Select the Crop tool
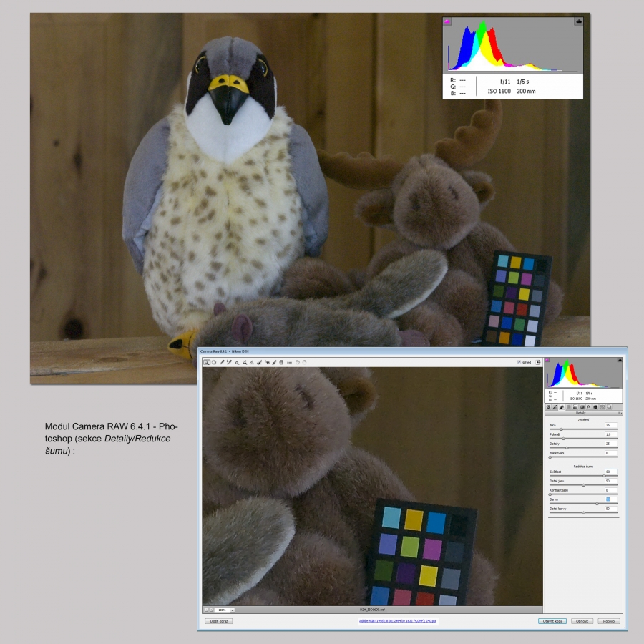This screenshot has height=644, width=644. [245, 362]
